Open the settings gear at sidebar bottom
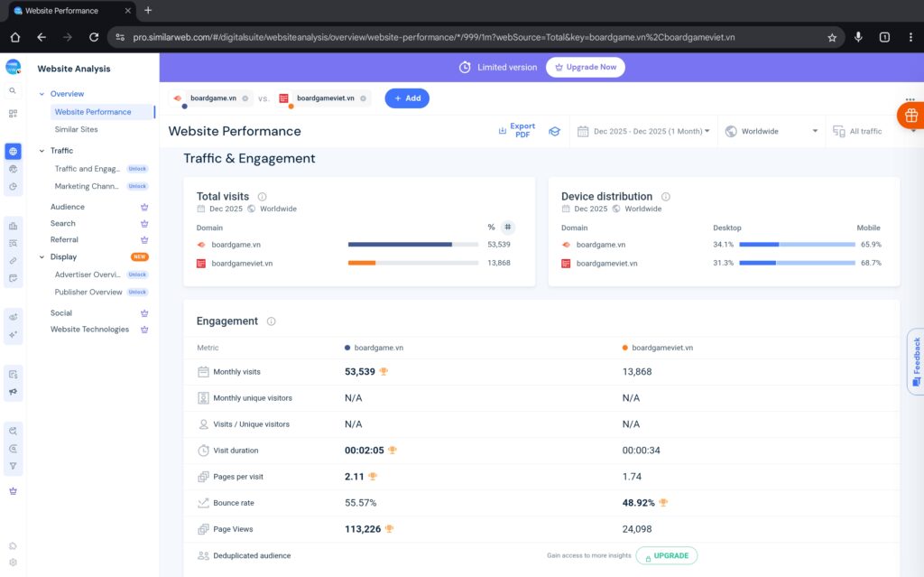Screen dimensions: 924x577 pos(13,561)
